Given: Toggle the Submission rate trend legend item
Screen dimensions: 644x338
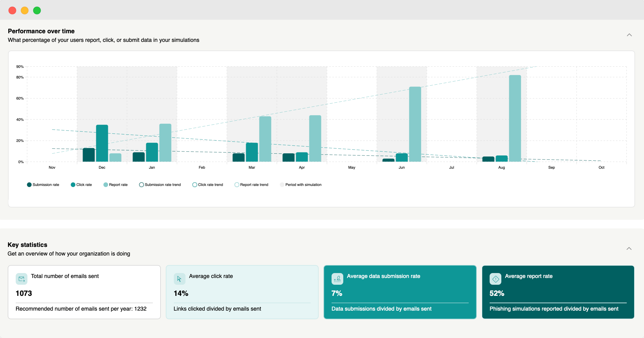Looking at the screenshot, I should click(160, 185).
